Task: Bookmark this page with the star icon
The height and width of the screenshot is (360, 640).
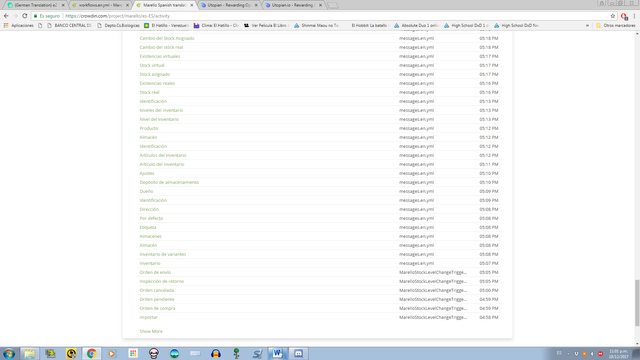Action: click(613, 16)
